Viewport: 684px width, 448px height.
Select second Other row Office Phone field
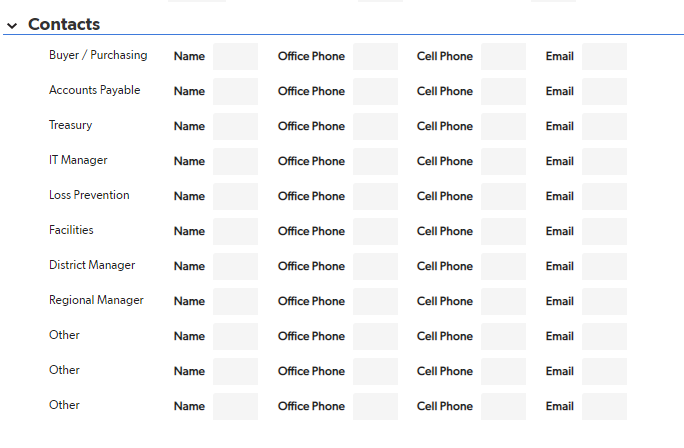[376, 371]
